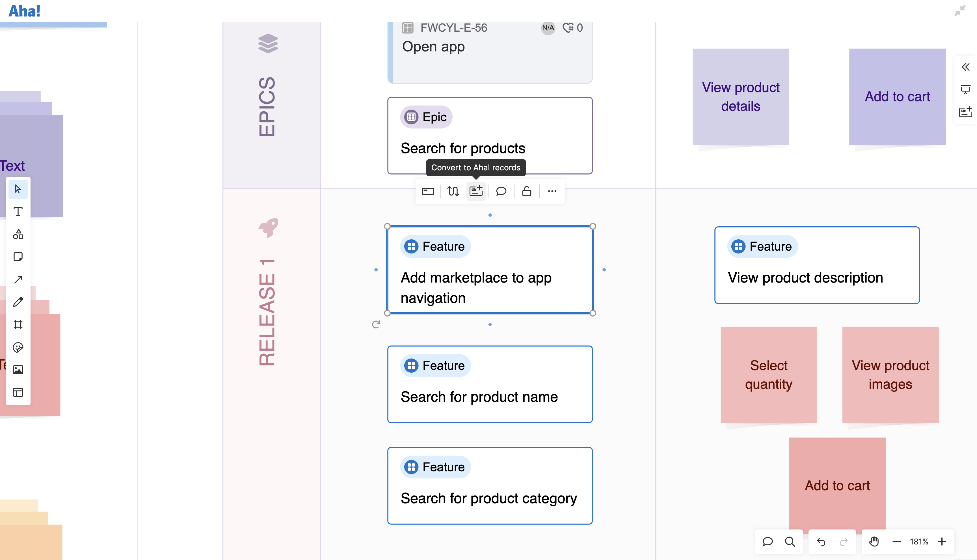The image size is (977, 560).
Task: Select the Image insert tool
Action: 18,370
